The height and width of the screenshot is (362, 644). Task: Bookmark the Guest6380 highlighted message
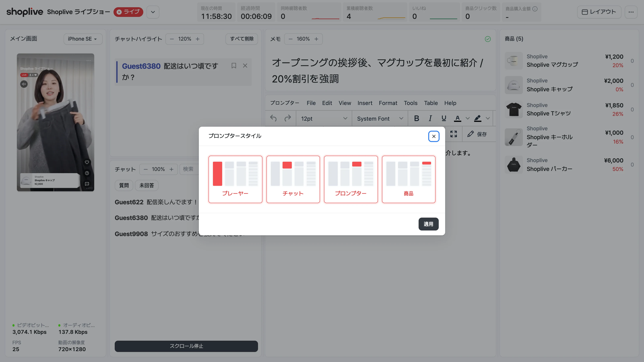click(x=234, y=66)
